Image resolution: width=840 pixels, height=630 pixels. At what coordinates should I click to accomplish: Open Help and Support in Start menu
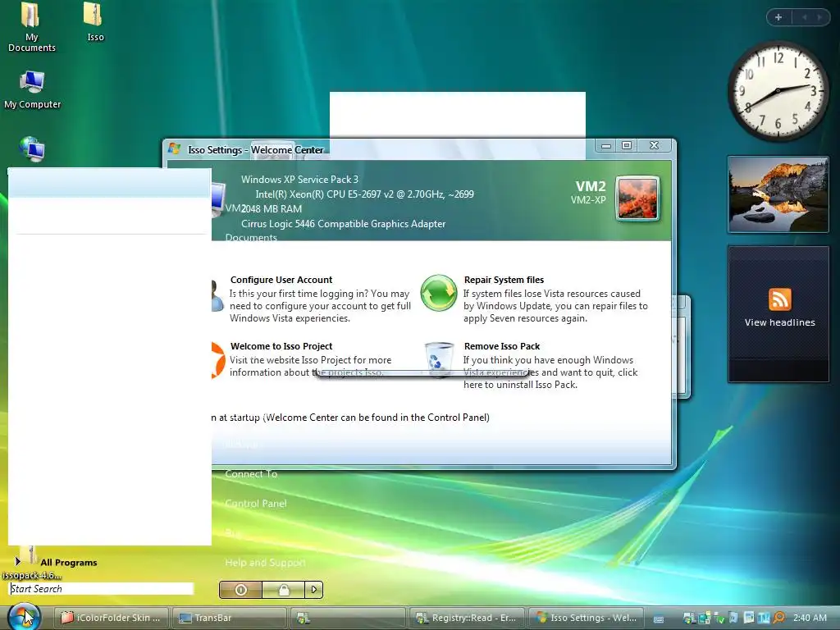pyautogui.click(x=265, y=563)
